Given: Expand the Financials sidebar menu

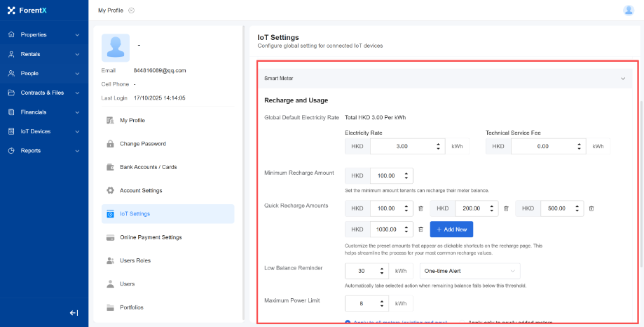Looking at the screenshot, I should click(x=43, y=112).
